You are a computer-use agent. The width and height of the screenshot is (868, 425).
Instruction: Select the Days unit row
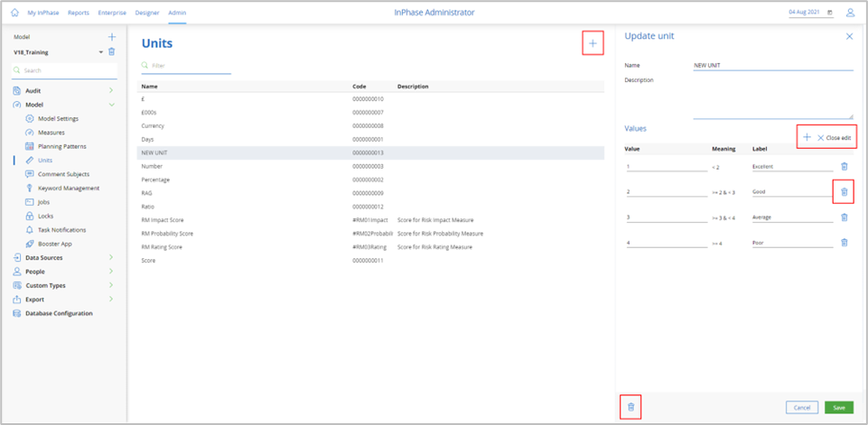coord(370,140)
